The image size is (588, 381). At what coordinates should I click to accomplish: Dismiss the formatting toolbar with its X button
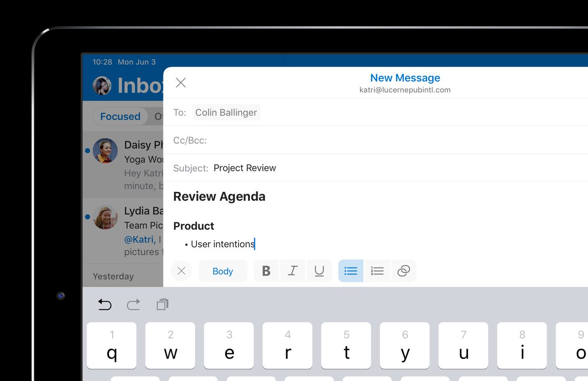181,271
